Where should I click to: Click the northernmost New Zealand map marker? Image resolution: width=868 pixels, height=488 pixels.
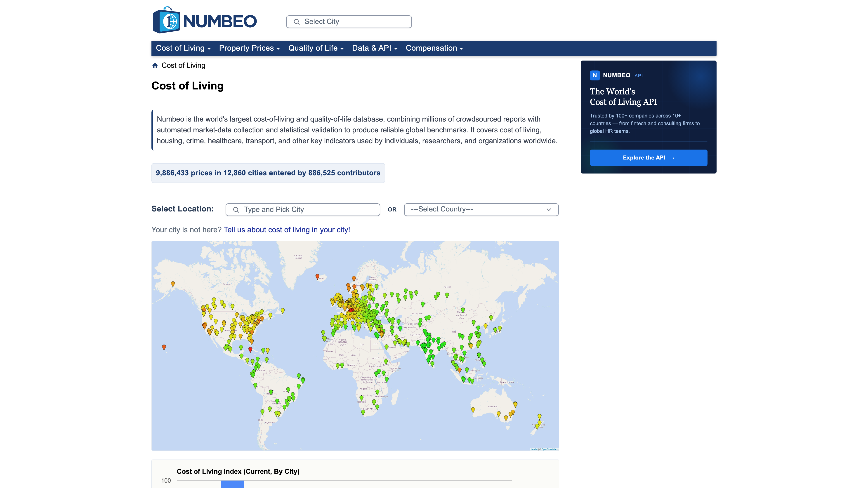tap(539, 417)
